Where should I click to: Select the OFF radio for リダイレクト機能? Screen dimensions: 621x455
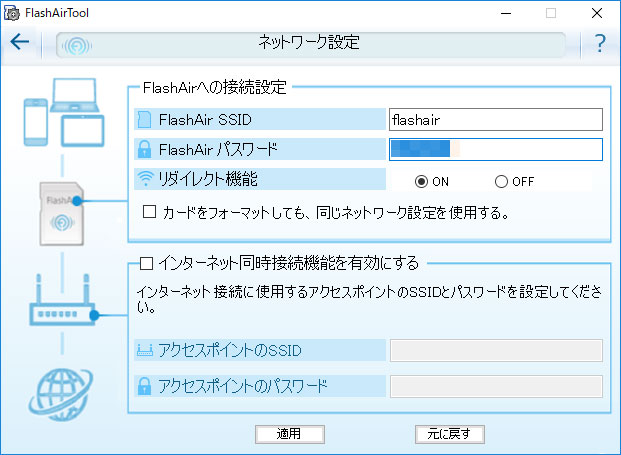pyautogui.click(x=501, y=182)
